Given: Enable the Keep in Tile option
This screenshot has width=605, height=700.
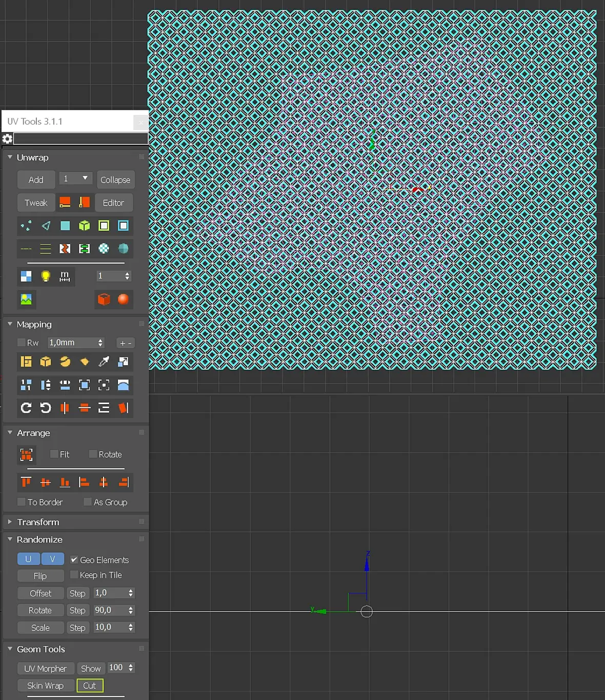Looking at the screenshot, I should [74, 574].
